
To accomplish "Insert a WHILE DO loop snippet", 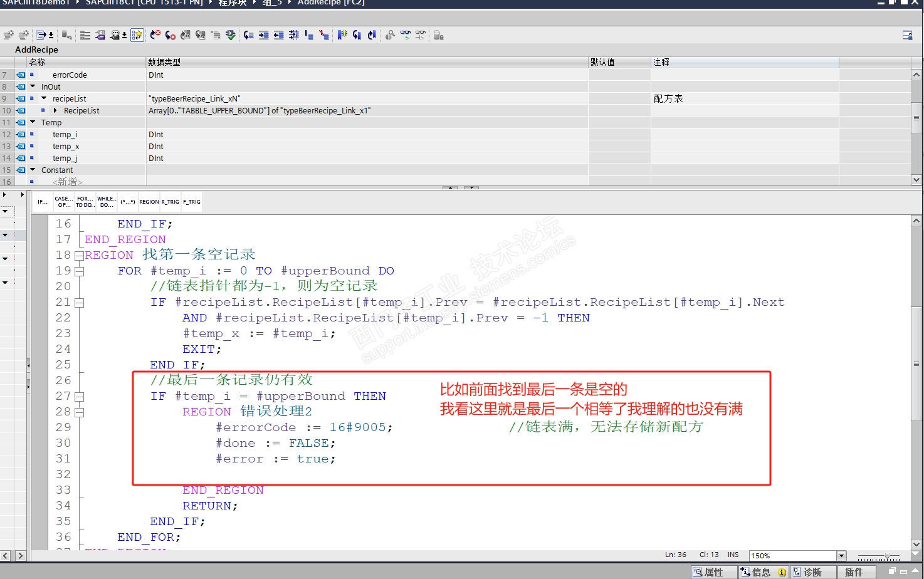I will (107, 202).
